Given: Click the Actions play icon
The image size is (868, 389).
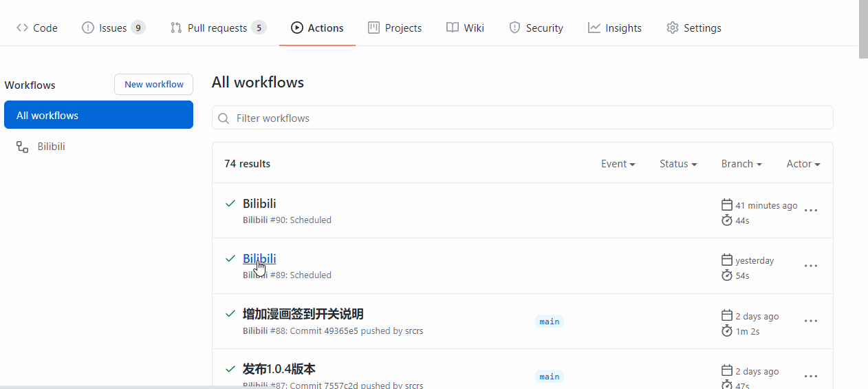Looking at the screenshot, I should pos(297,28).
